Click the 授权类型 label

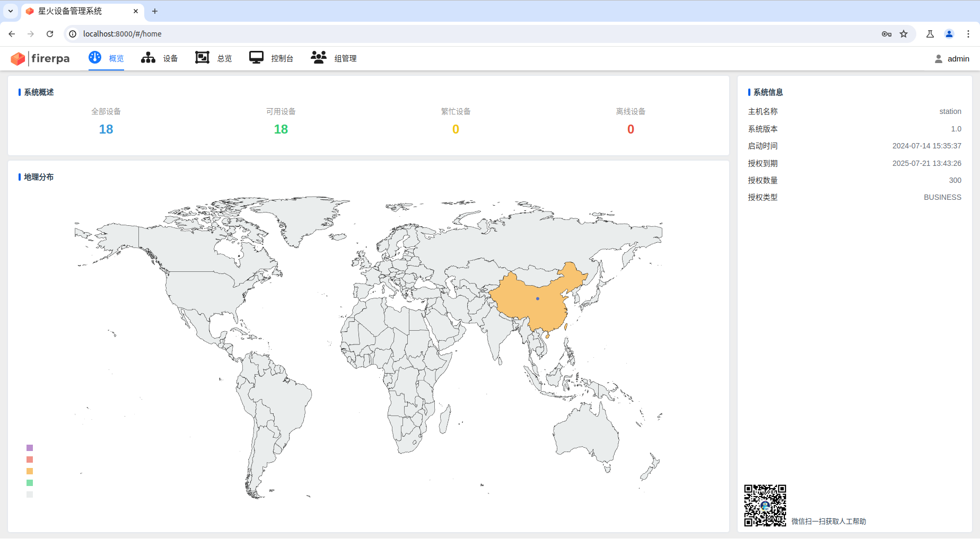[x=763, y=197]
